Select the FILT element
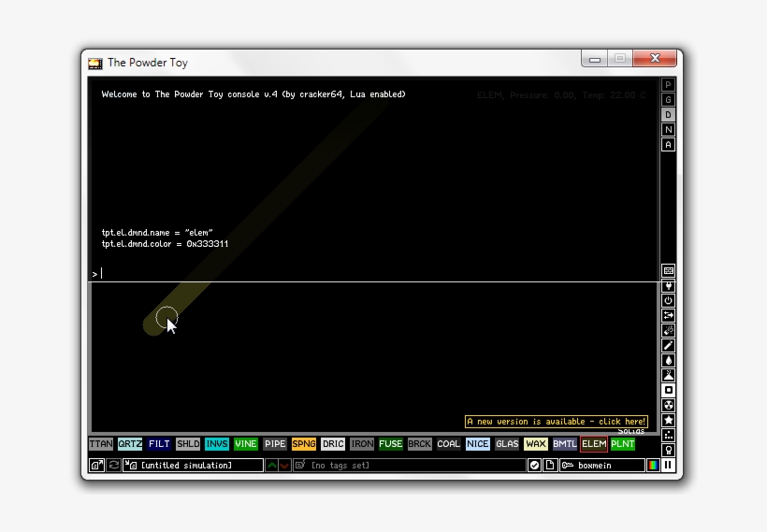Screen dimensions: 767x532 coord(159,444)
